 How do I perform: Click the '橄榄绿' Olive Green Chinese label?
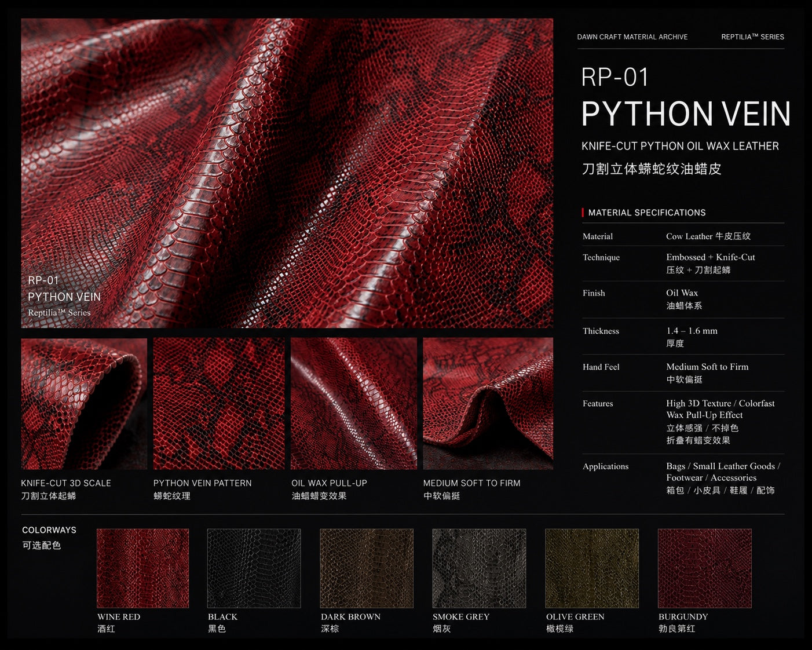[559, 629]
